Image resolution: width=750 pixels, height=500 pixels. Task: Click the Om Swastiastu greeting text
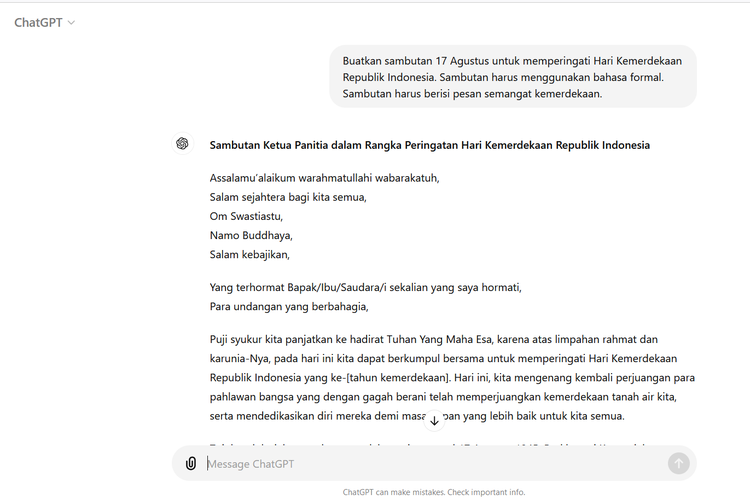point(247,216)
